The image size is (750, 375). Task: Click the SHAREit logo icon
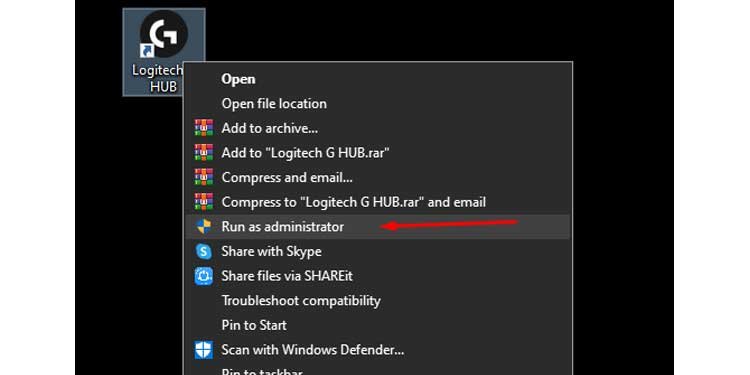coord(204,276)
